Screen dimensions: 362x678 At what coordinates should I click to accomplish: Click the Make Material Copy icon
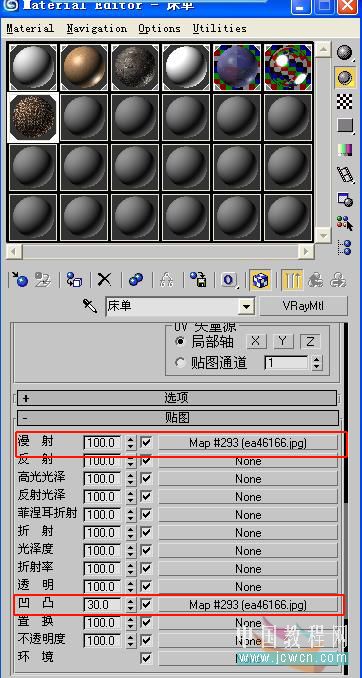pyautogui.click(x=136, y=280)
